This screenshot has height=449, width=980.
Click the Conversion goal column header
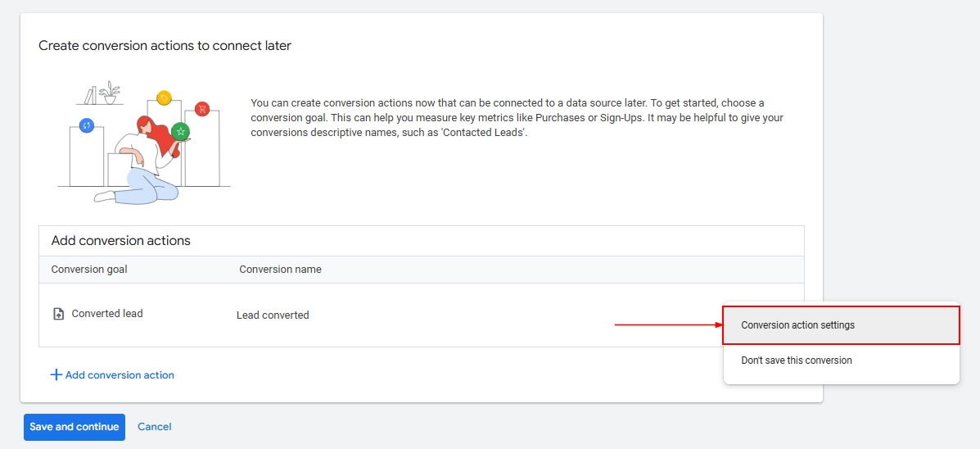coord(89,270)
